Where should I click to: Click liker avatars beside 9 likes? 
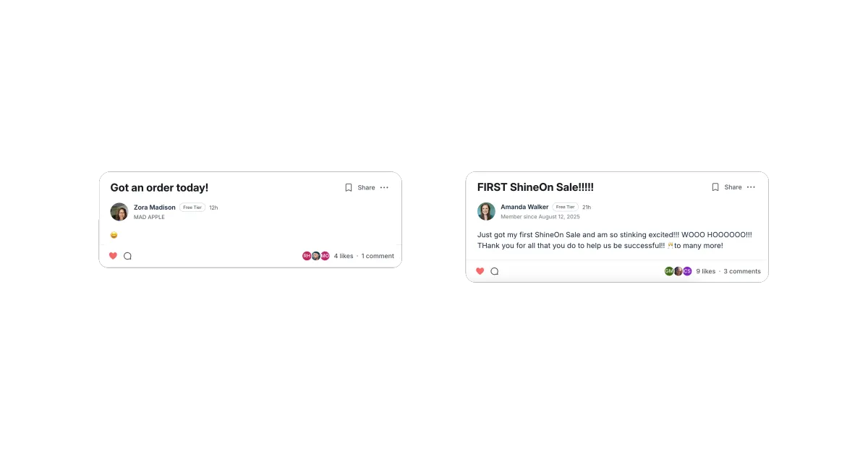click(678, 271)
